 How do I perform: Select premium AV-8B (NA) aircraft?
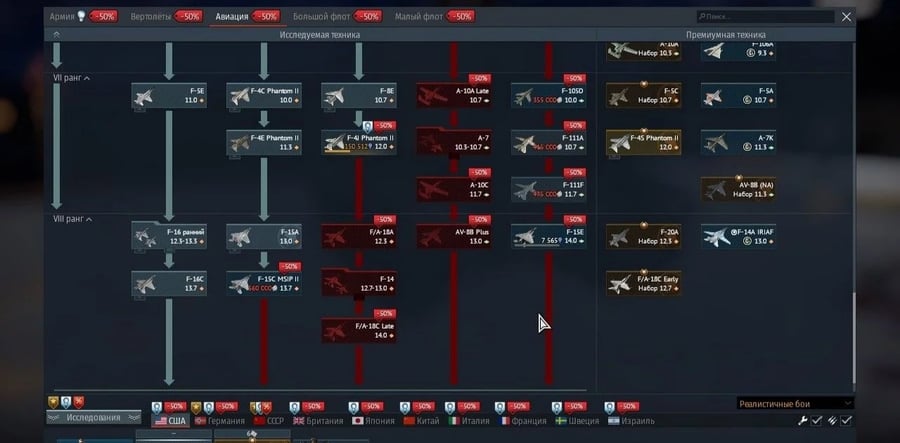tap(738, 189)
